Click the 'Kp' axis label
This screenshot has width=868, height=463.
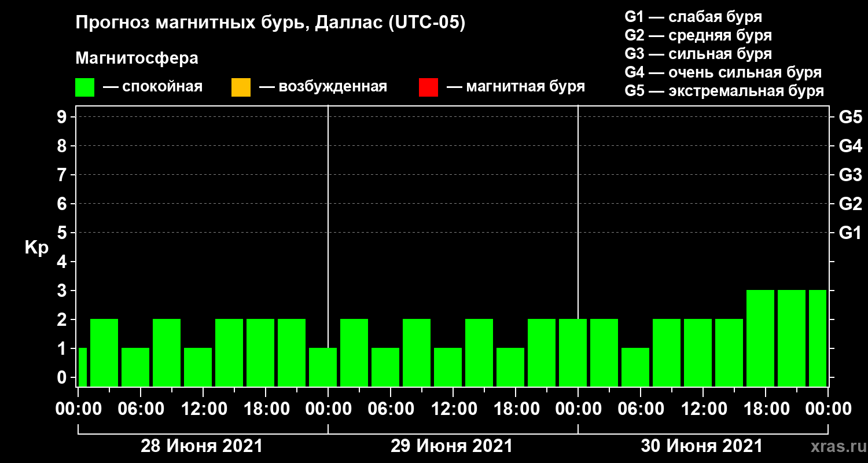(36, 248)
